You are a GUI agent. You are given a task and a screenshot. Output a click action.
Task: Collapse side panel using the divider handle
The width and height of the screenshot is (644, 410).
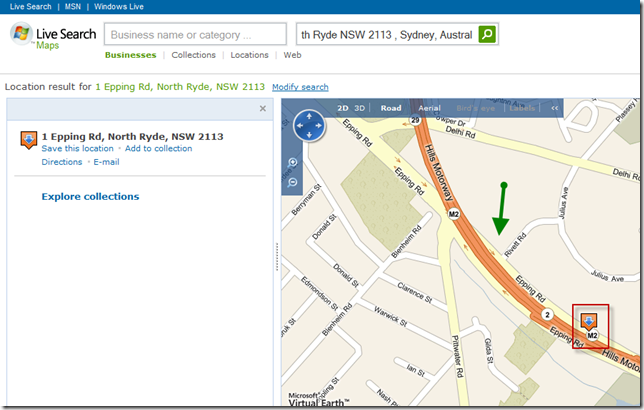click(277, 251)
